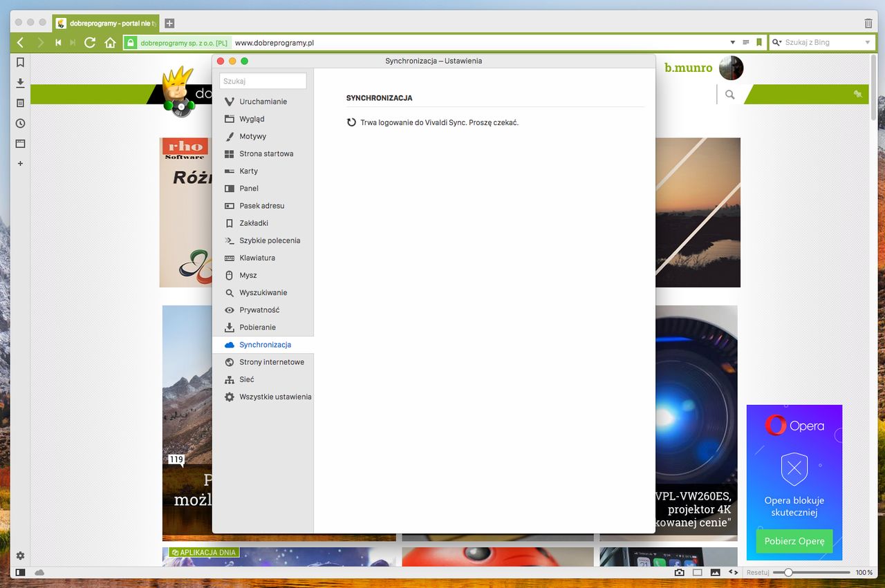This screenshot has width=885, height=588.
Task: Click the APLIKACJA DNIA label
Action: coord(204,552)
